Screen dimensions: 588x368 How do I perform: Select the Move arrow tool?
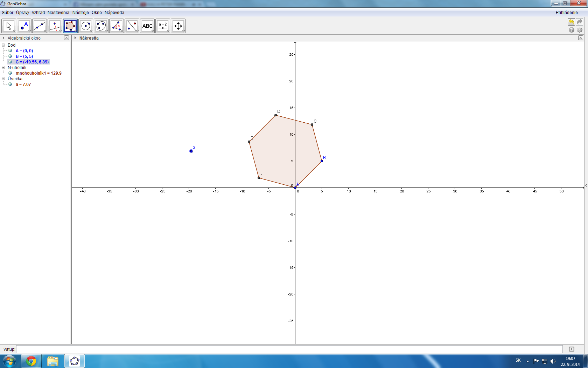9,26
